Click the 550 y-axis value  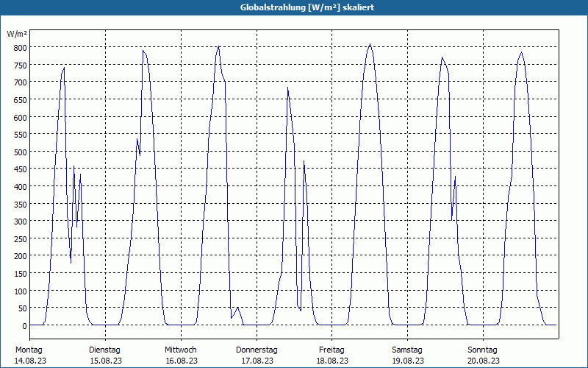21,135
